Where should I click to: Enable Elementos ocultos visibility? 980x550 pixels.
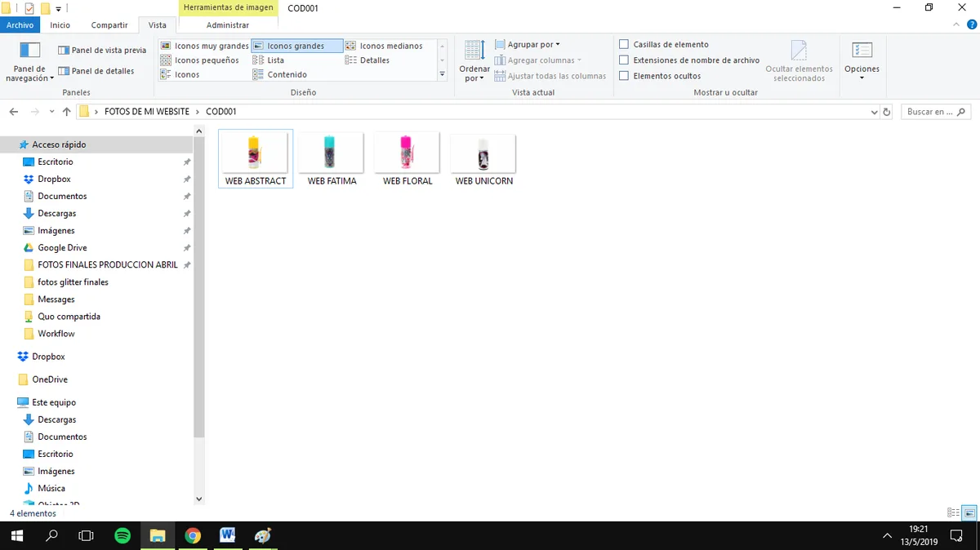625,75
